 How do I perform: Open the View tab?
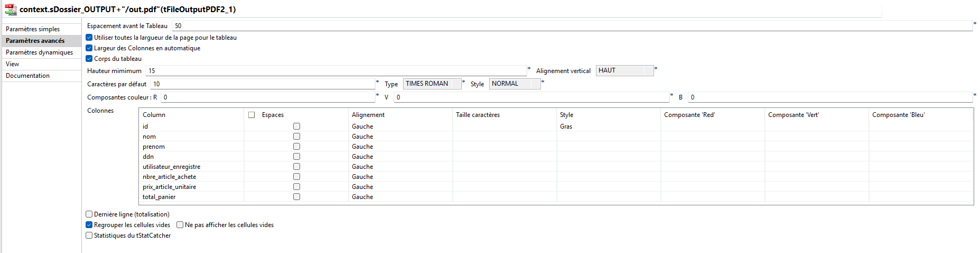point(13,64)
